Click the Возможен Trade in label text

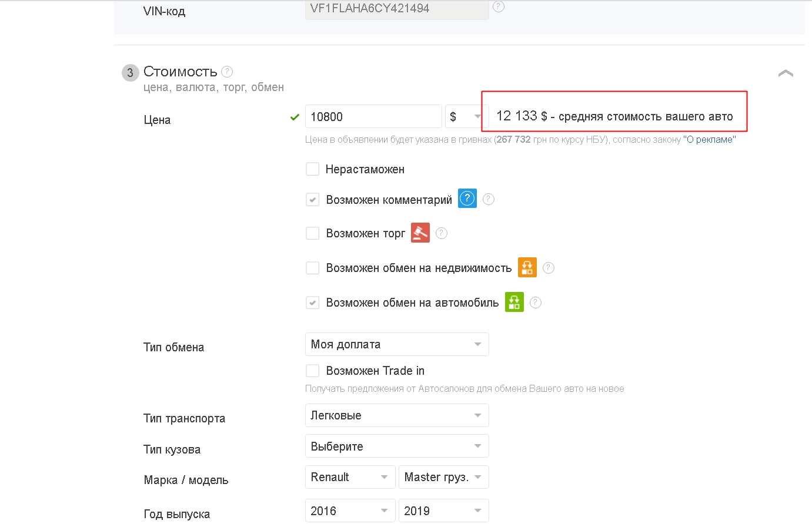[375, 371]
